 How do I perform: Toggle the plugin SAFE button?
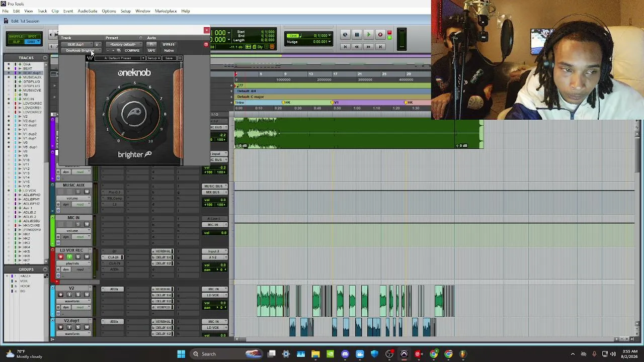tap(151, 50)
